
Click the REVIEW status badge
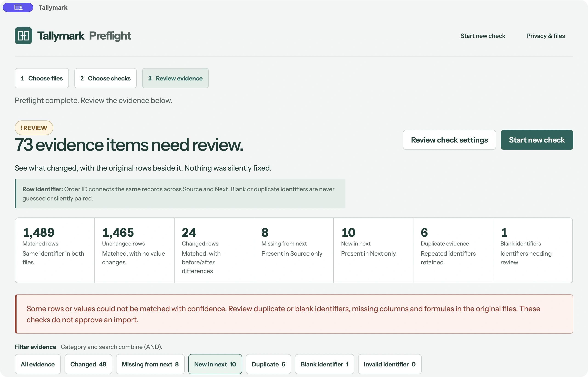[x=34, y=128]
